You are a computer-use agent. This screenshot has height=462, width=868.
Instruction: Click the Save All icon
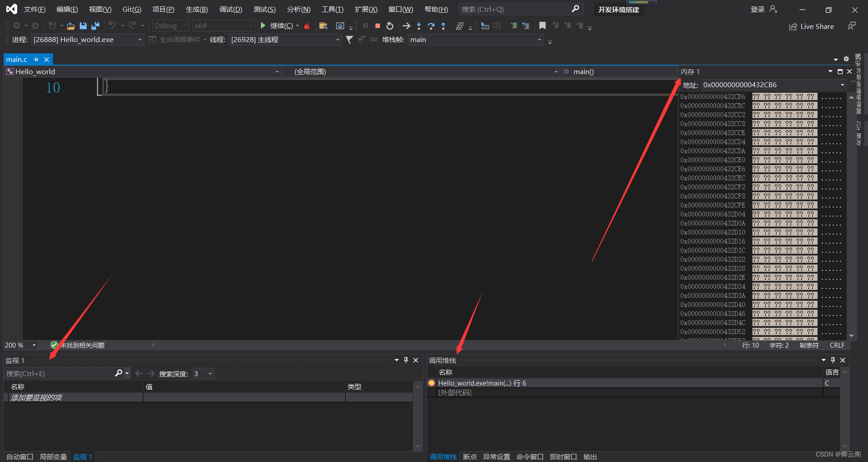(95, 26)
